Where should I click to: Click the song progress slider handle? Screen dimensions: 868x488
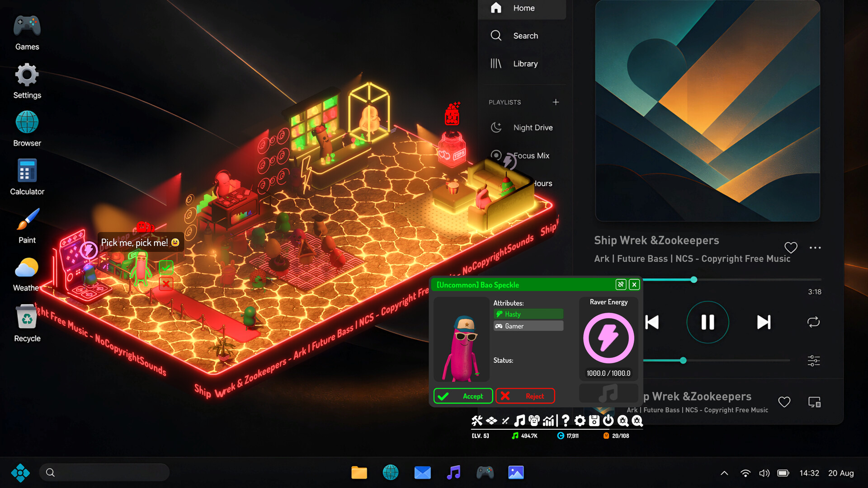click(x=694, y=280)
